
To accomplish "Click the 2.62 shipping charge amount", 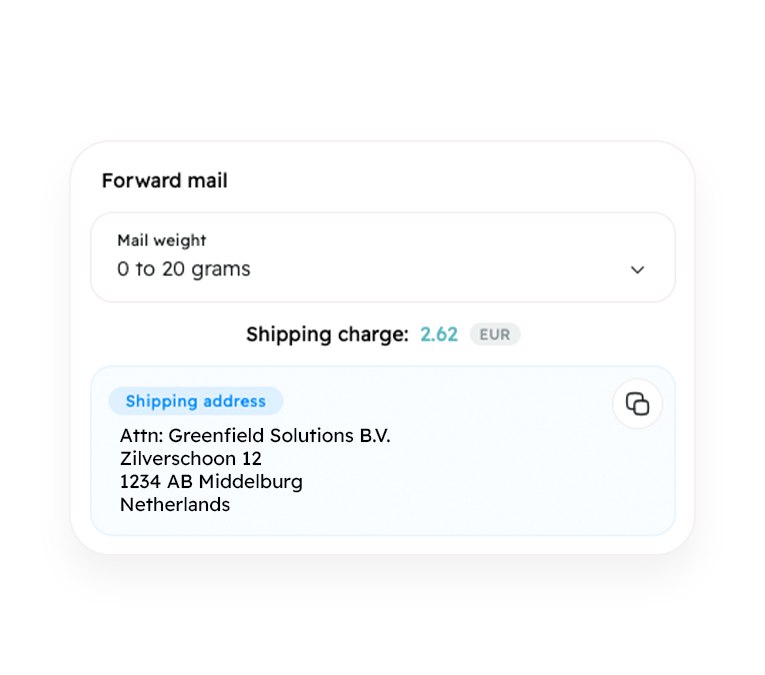I will [439, 335].
